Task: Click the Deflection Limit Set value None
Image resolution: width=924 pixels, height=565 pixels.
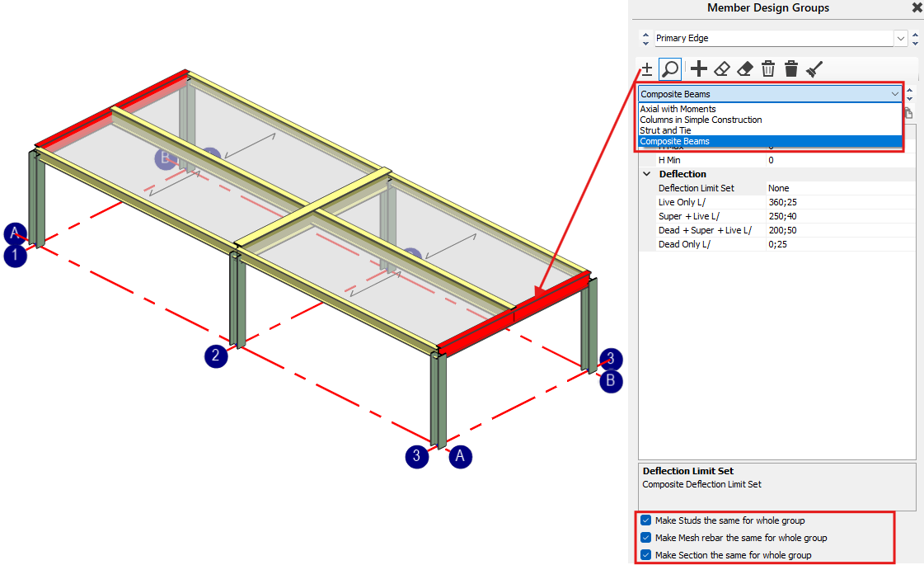Action: 840,188
